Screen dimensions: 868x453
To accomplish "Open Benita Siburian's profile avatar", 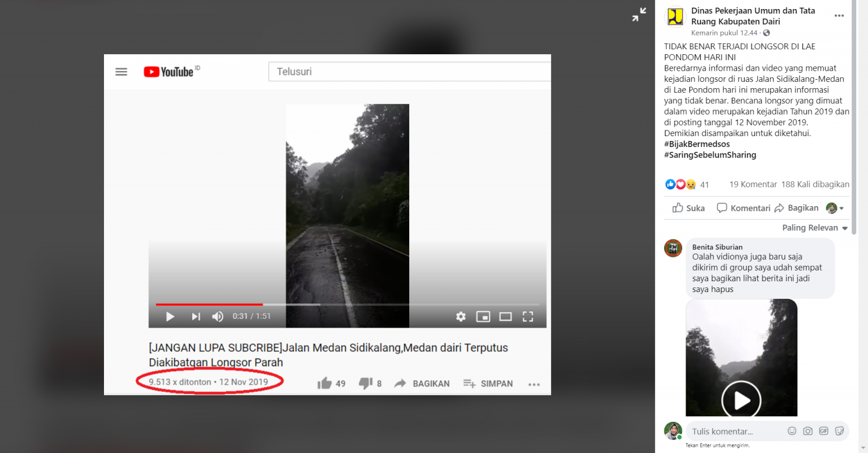I will [673, 248].
